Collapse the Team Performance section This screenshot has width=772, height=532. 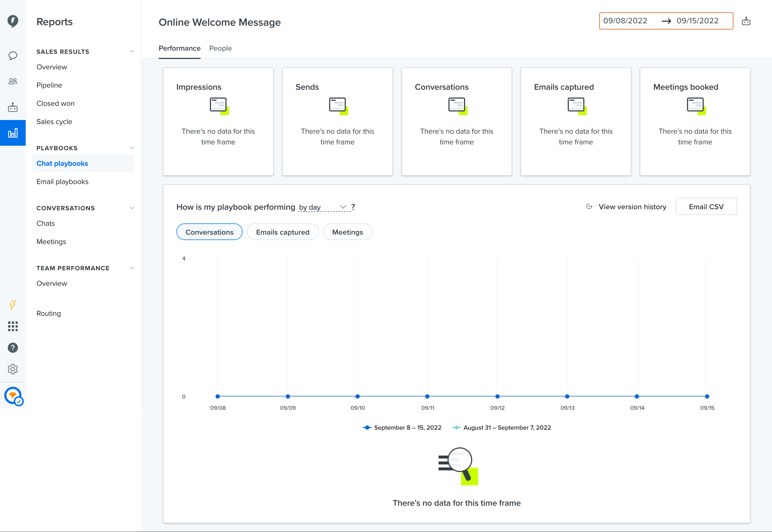click(132, 268)
